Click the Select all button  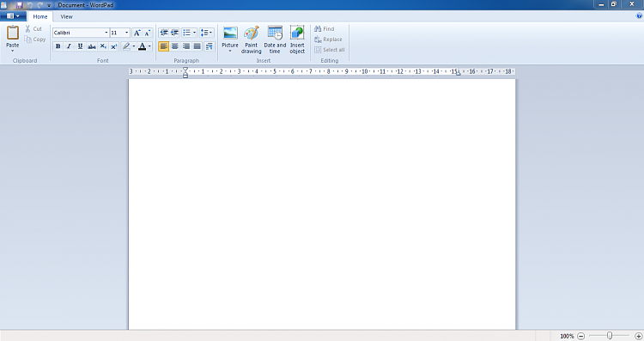(330, 50)
